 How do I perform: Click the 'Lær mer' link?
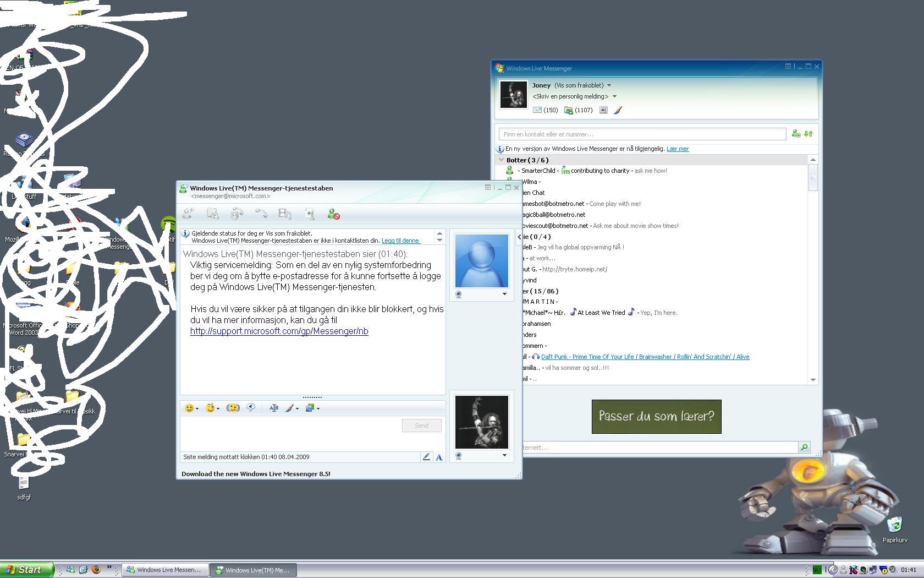678,149
